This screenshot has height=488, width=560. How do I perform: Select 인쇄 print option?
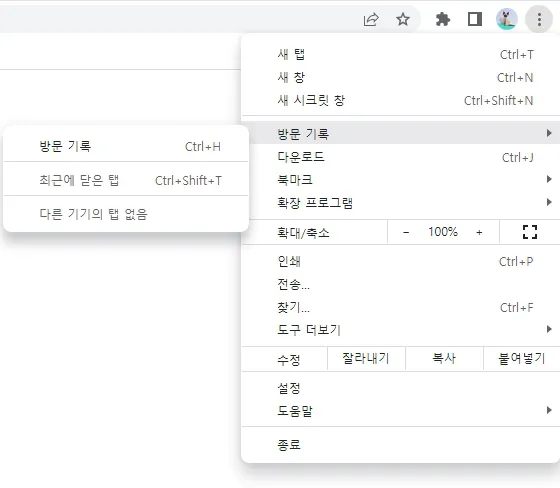[401, 262]
